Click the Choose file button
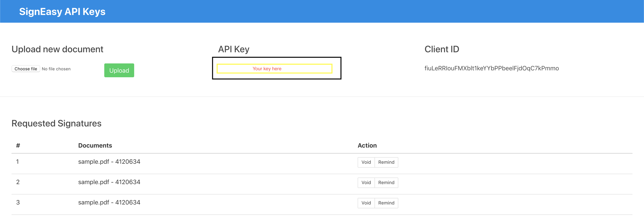The image size is (644, 216). (x=26, y=69)
